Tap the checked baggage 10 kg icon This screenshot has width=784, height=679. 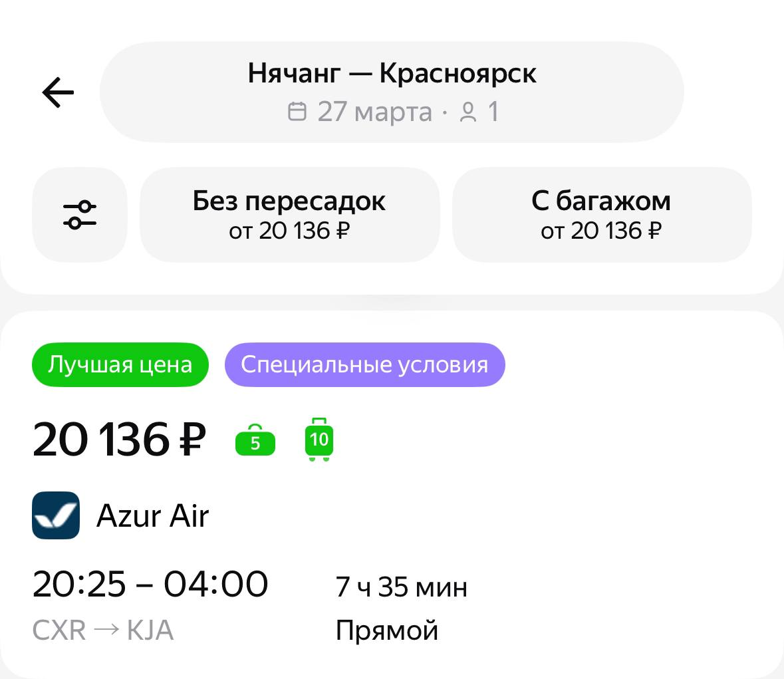click(x=319, y=440)
